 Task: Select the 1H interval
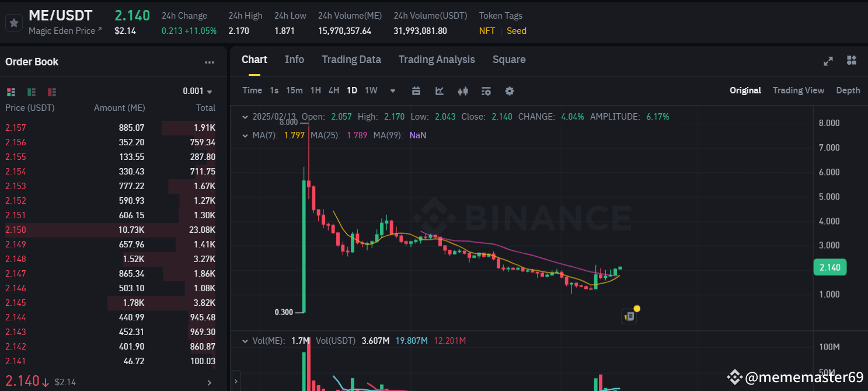[316, 90]
